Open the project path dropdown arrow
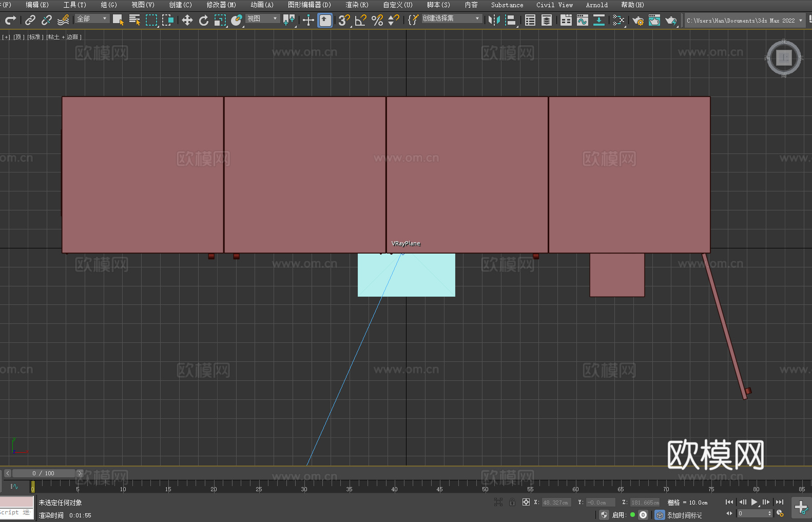Screen dimensions: 812x522 click(801, 21)
